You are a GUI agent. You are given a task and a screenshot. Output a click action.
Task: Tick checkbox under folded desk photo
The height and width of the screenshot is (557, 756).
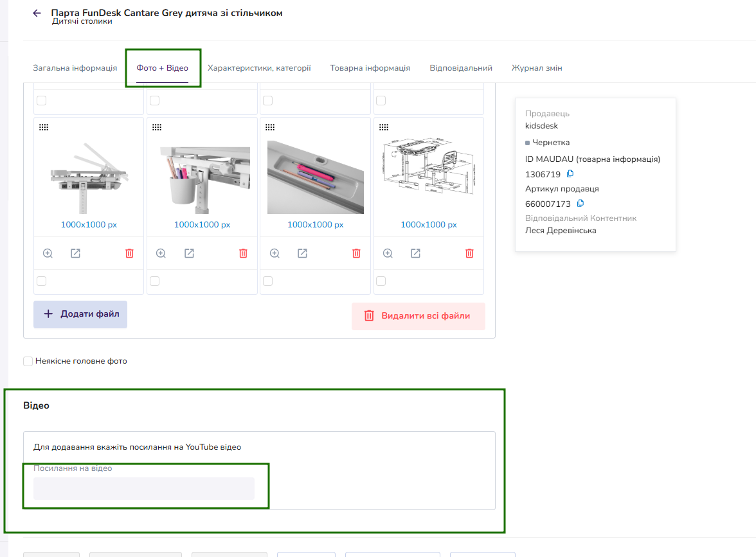(41, 281)
